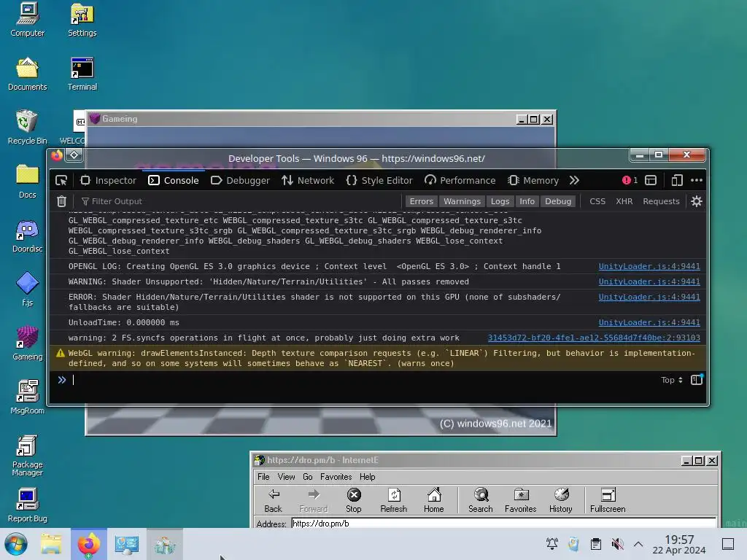
Task: Switch console to multi-line editor mode
Action: click(697, 380)
